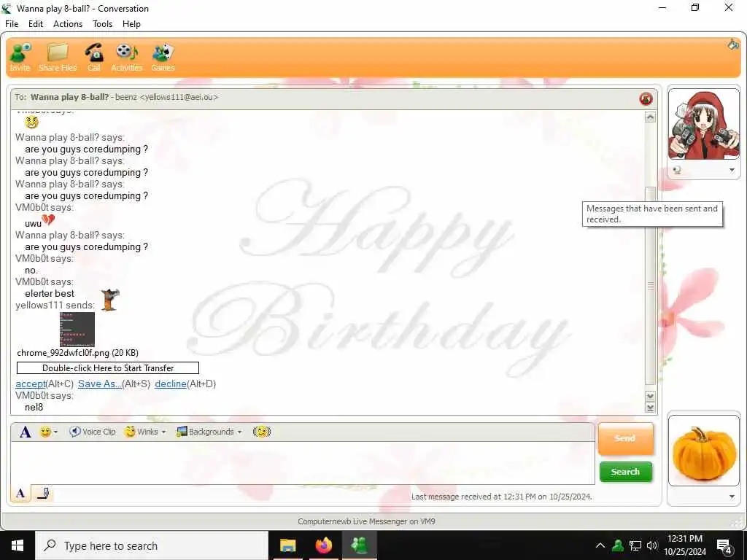The height and width of the screenshot is (560, 747).
Task: Click the Messenger taskbar icon
Action: 360,545
